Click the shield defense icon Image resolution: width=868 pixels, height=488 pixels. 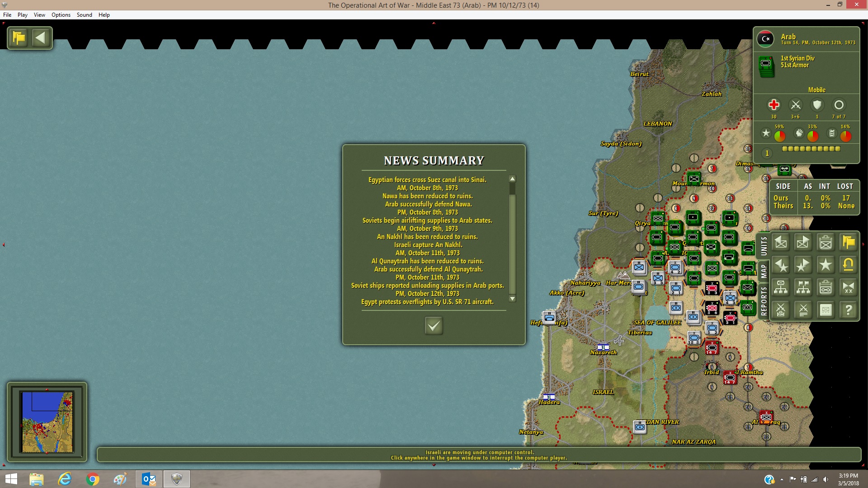(817, 105)
